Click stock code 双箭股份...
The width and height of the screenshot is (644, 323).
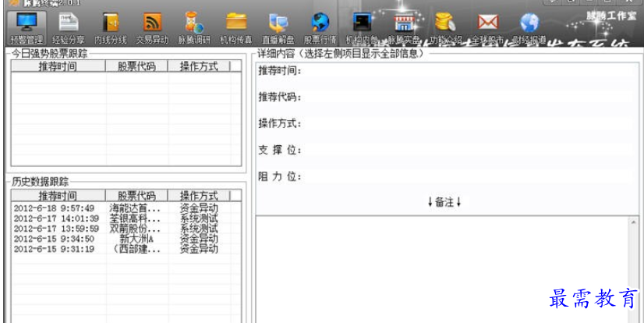tap(135, 229)
